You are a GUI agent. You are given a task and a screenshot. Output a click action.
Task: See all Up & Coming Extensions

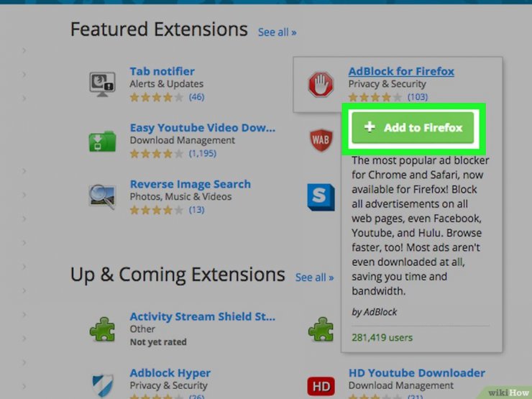[314, 278]
